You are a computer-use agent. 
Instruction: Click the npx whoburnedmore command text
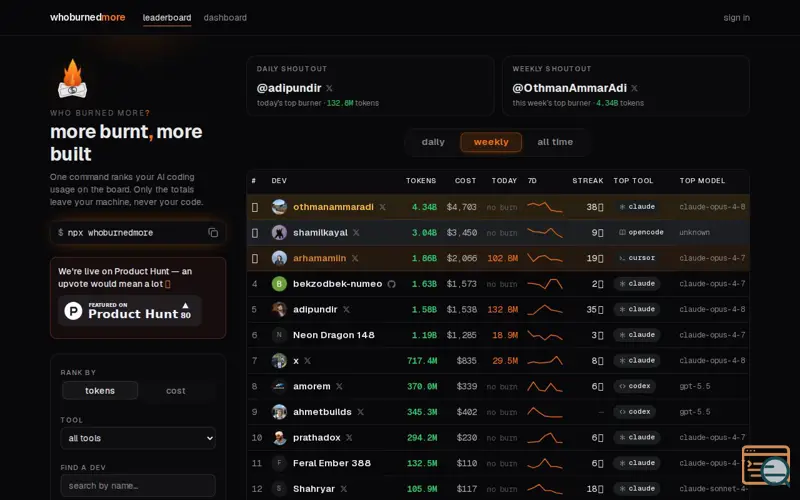110,233
